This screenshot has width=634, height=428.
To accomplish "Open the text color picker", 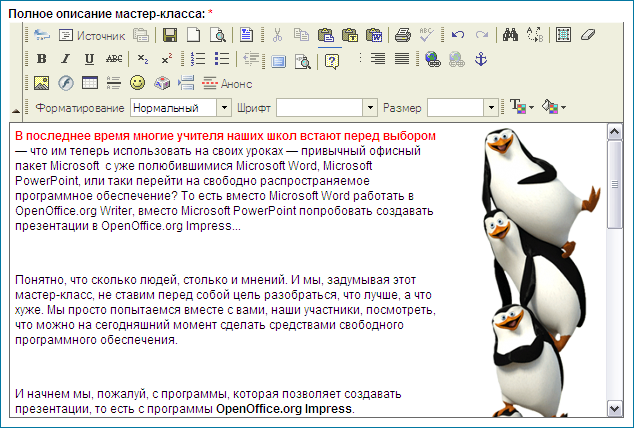I will (x=522, y=107).
